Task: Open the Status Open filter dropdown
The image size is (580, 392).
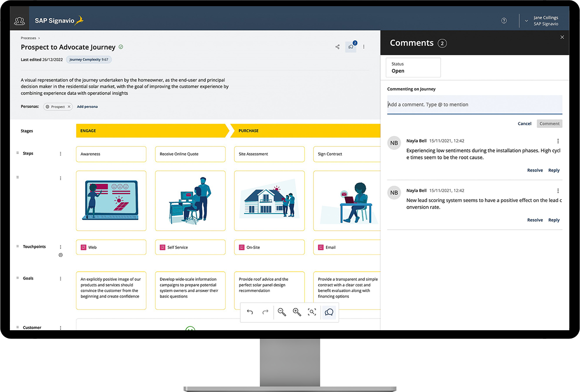Action: pyautogui.click(x=413, y=68)
